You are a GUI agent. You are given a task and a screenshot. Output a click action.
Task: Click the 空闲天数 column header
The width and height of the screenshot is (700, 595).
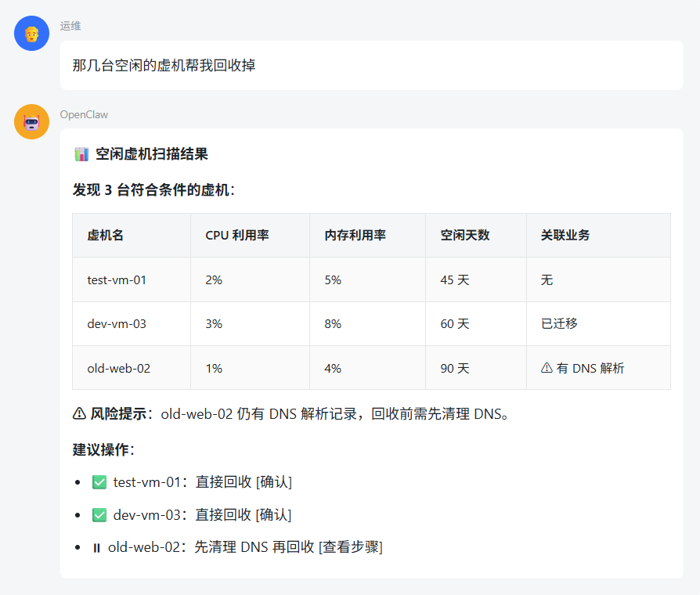(465, 236)
